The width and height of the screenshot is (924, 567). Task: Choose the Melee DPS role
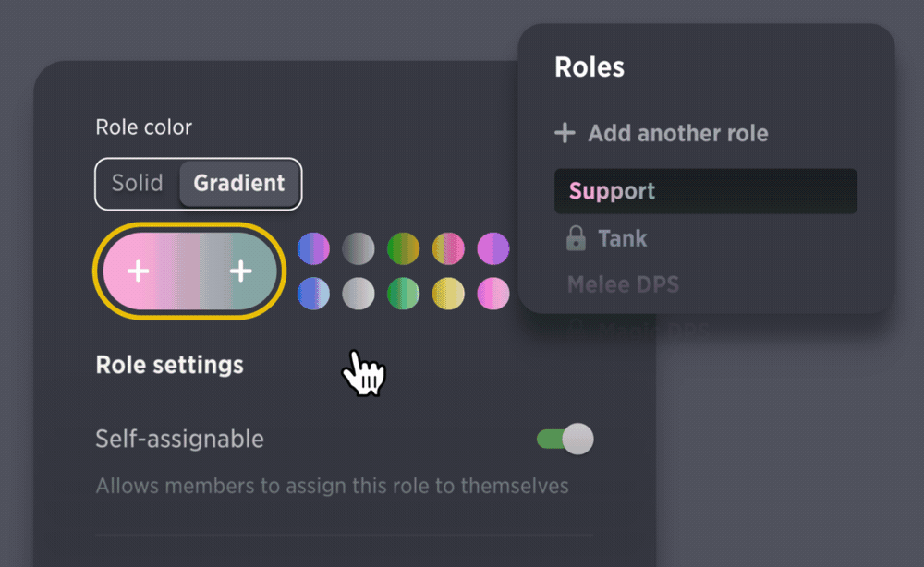point(623,285)
